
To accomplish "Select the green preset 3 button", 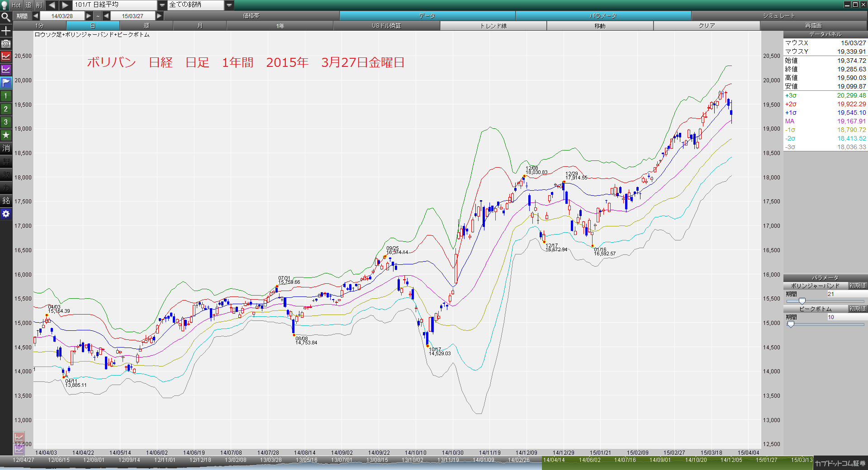I will pyautogui.click(x=6, y=122).
